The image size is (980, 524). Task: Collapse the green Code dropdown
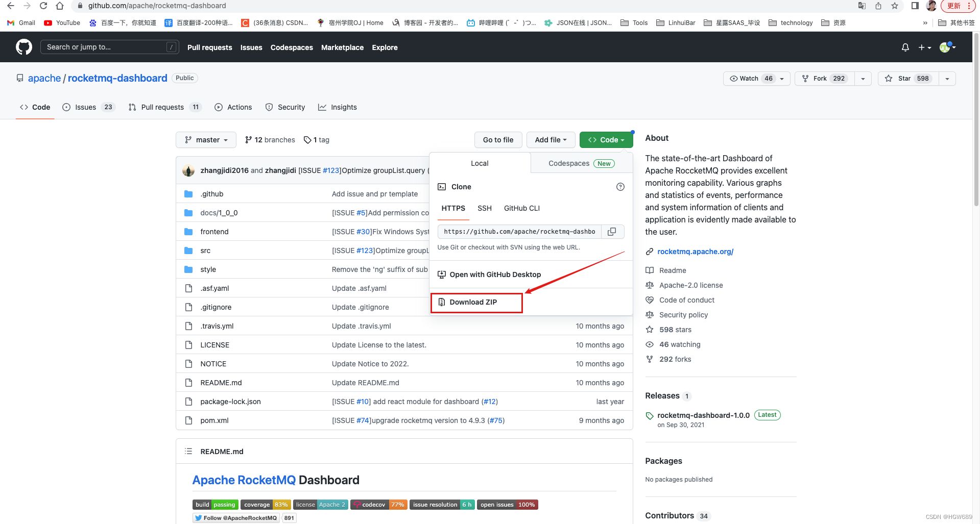click(606, 140)
